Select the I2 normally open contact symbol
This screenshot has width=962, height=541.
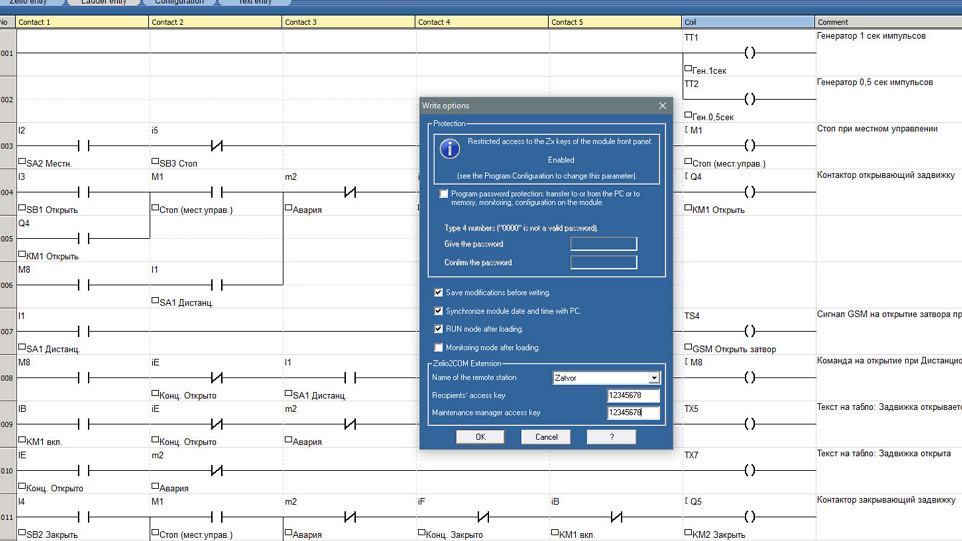[x=83, y=146]
